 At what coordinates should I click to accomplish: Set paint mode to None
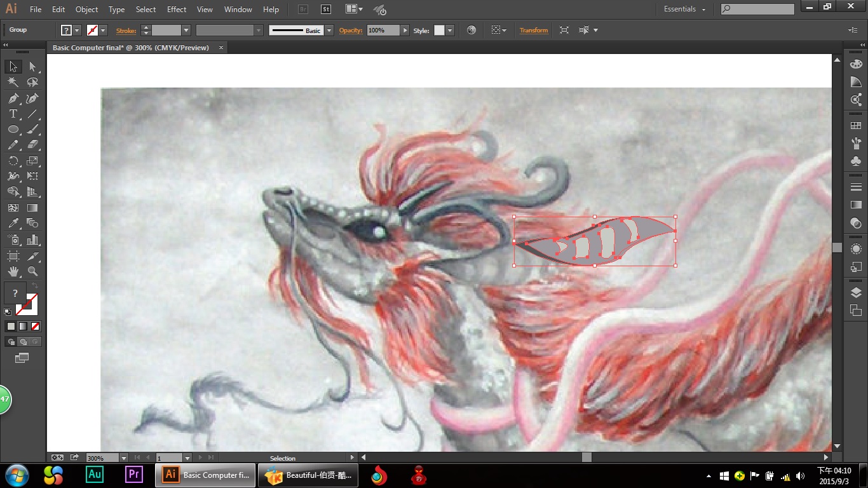coord(36,326)
